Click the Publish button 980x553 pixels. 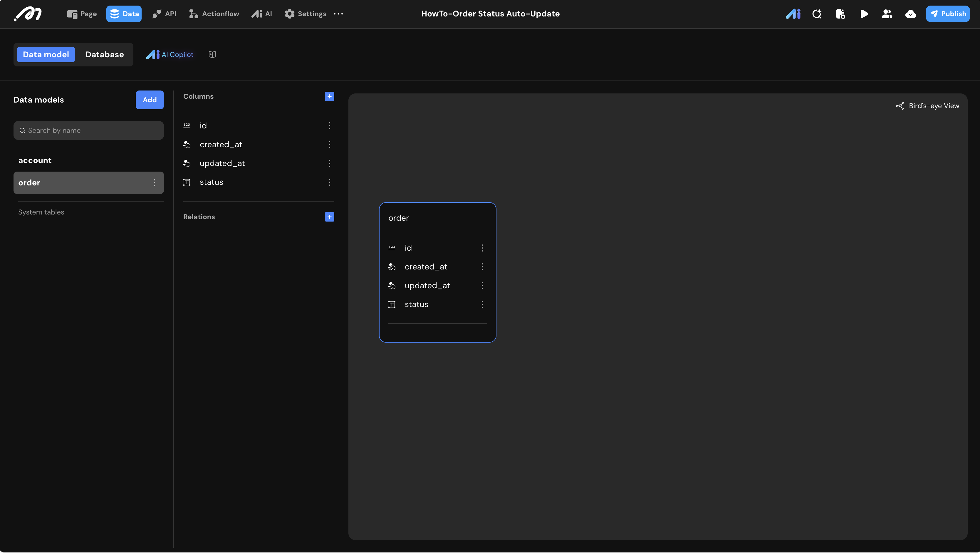click(x=947, y=14)
